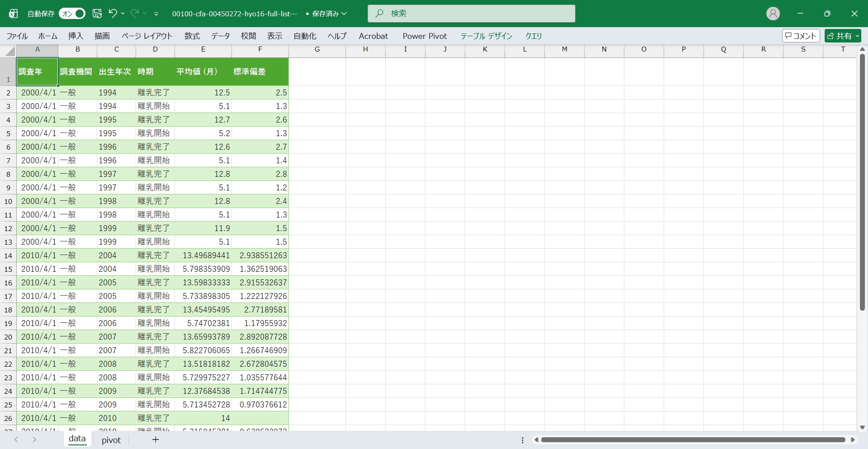This screenshot has width=868, height=449.
Task: Click the 検索 search box
Action: coord(471,14)
